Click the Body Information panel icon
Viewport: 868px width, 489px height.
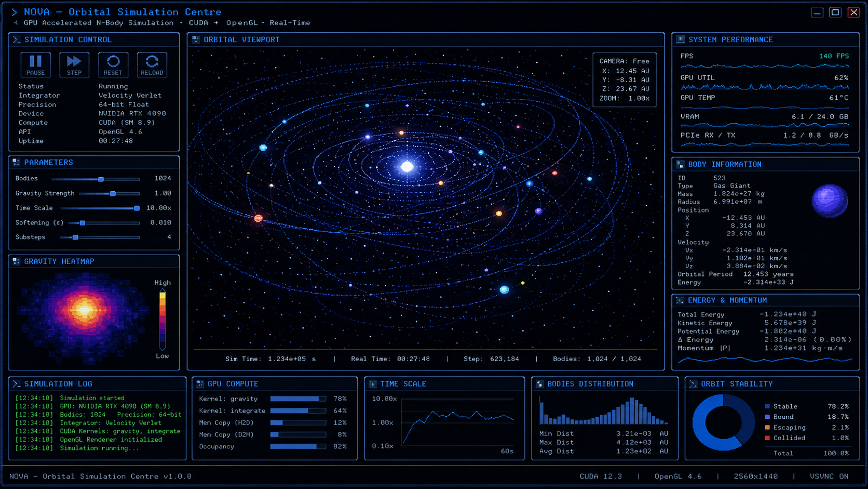click(681, 164)
